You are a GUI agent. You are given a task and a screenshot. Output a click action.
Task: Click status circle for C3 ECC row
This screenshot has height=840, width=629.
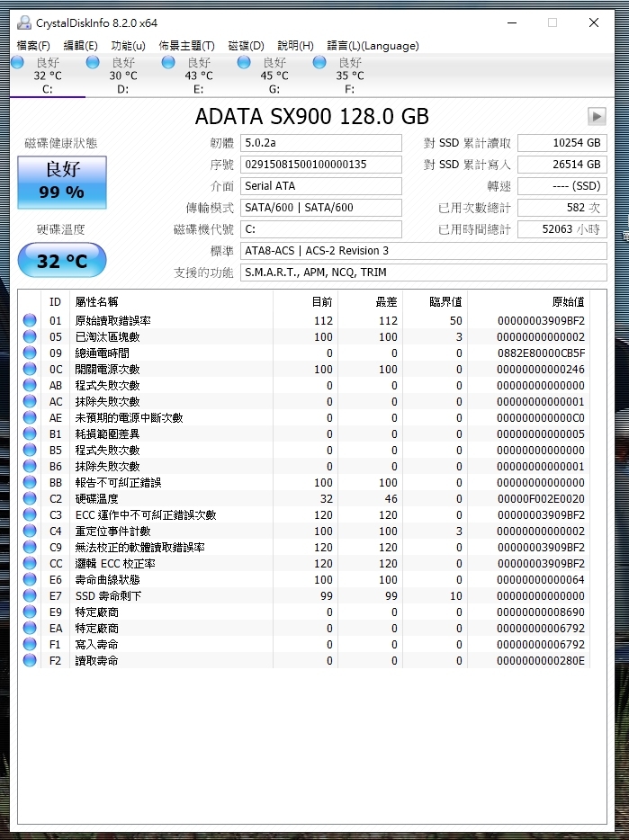click(x=30, y=514)
